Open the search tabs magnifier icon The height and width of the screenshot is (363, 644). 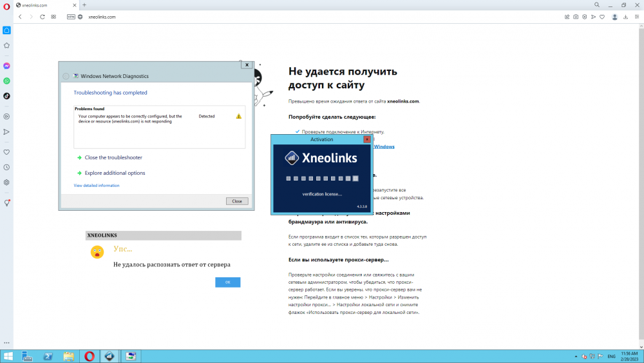coord(597,5)
